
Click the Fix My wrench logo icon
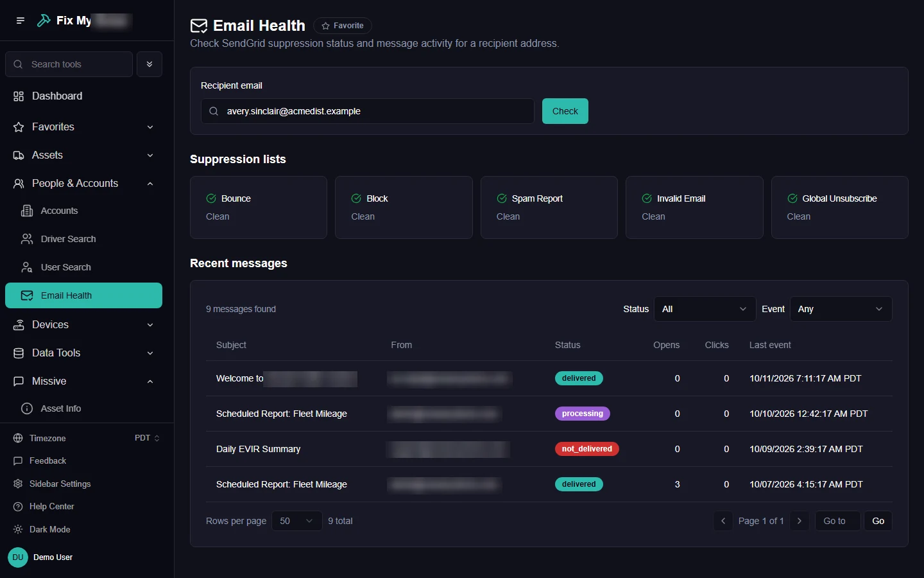(44, 21)
